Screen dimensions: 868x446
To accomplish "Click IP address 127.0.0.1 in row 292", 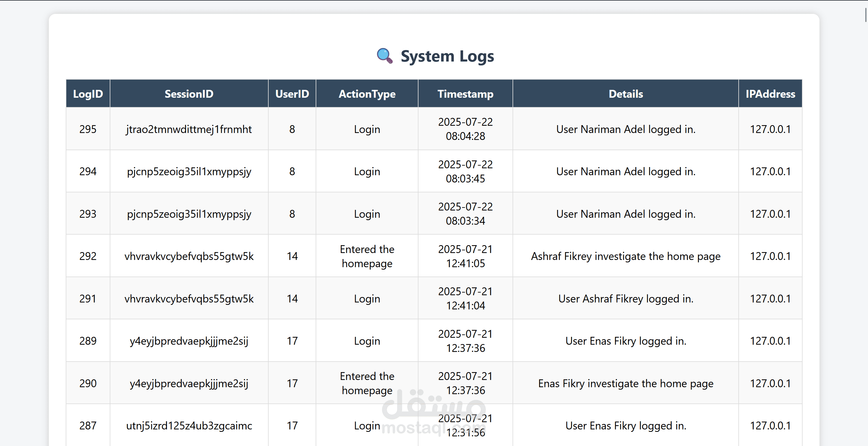I will [770, 256].
